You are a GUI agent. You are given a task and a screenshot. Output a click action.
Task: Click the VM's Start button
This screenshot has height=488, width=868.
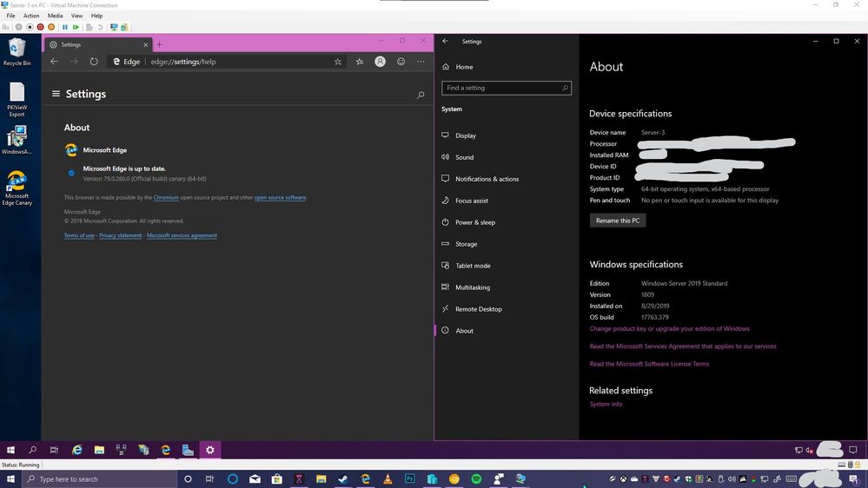click(10, 450)
